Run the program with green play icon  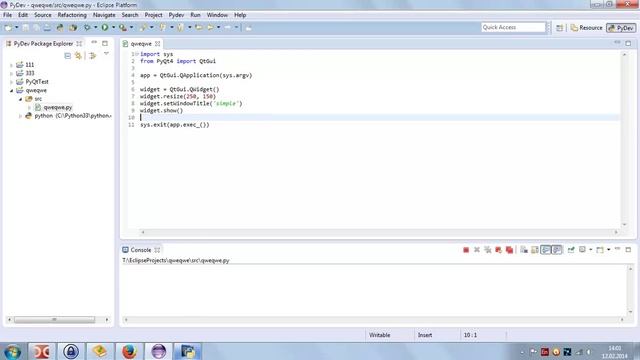(x=105, y=27)
